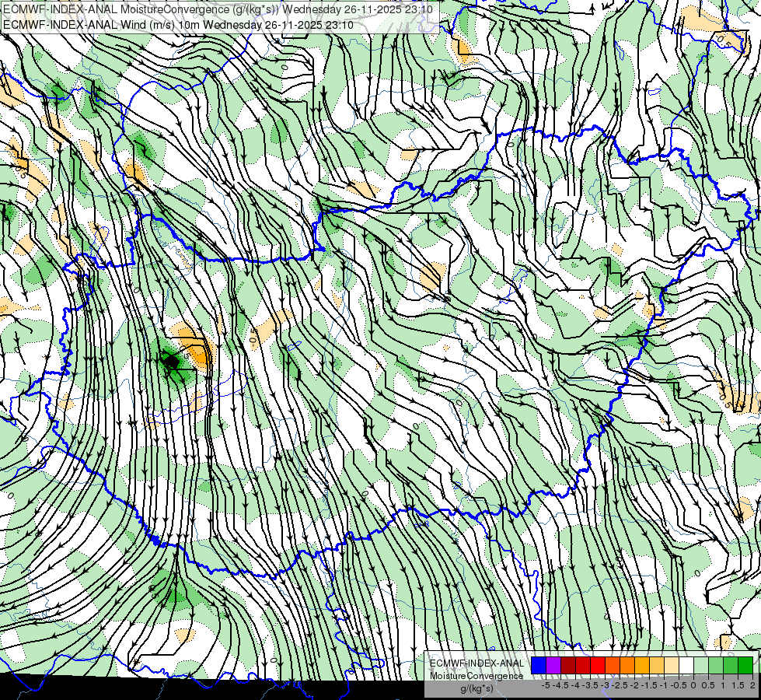
Task: Pick the dark red swatch between -4.5 and -4
Action: (568, 666)
